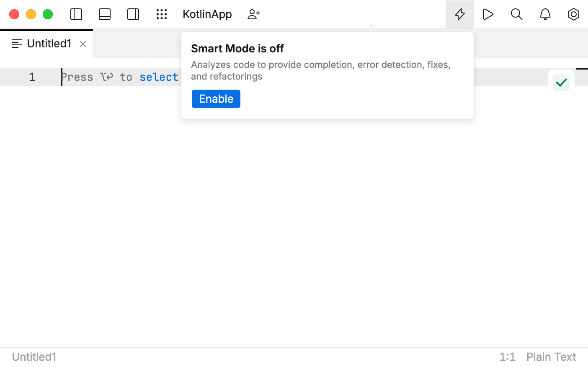The height and width of the screenshot is (367, 588).
Task: Click the Smart Mode lightning bolt icon
Action: coord(460,14)
